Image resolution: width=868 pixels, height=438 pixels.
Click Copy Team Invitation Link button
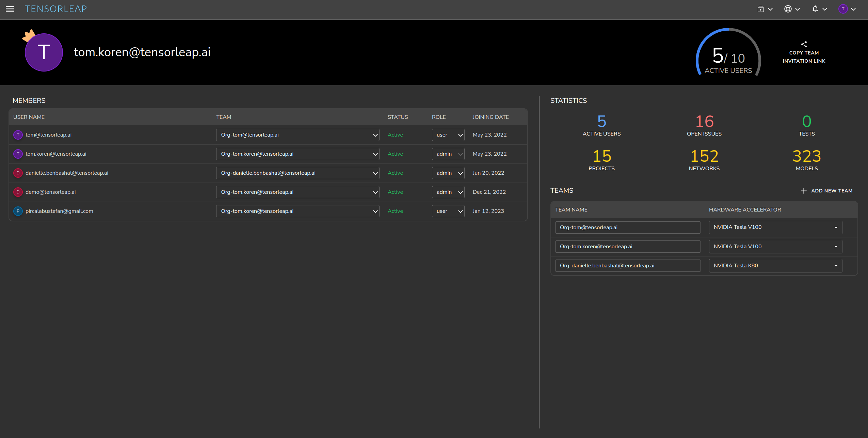tap(804, 57)
